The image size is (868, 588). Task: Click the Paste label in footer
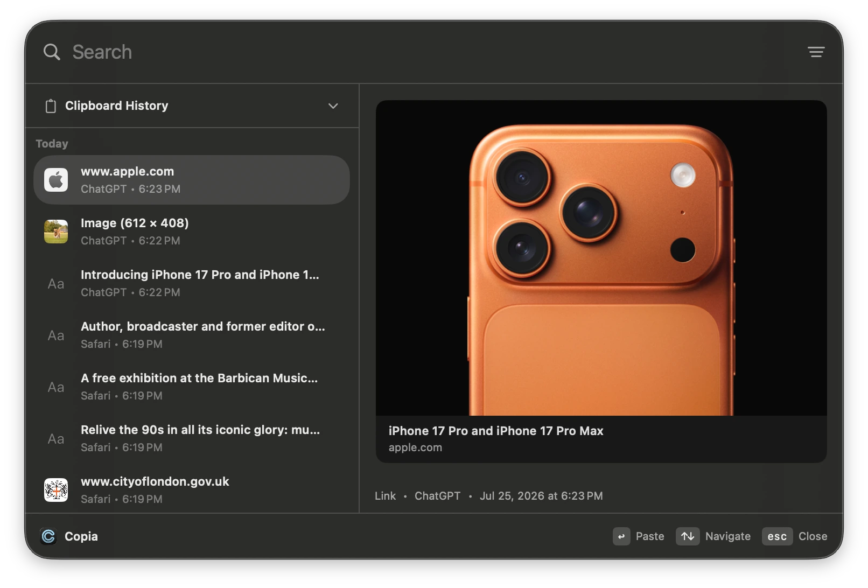(x=650, y=536)
